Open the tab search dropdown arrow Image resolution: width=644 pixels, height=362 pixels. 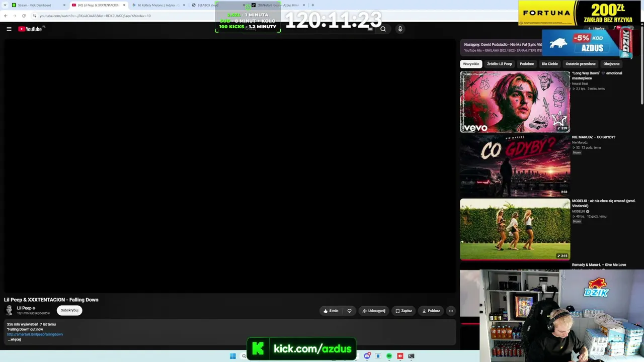(4, 5)
